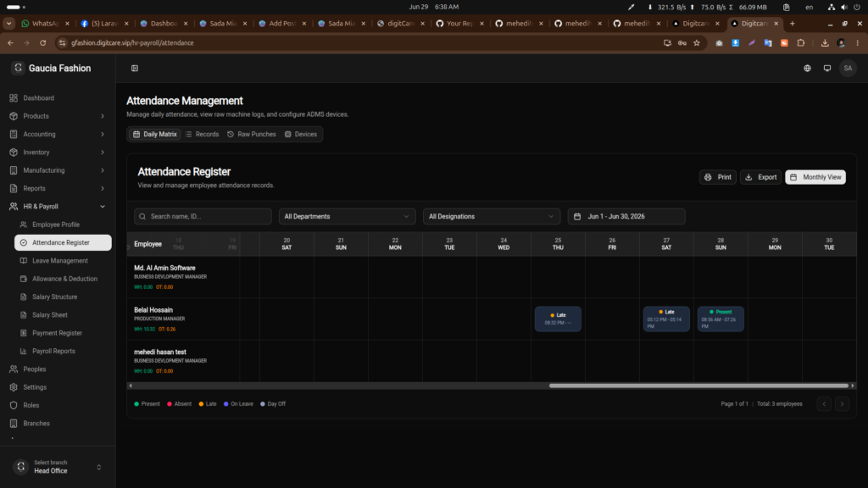Viewport: 868px width, 488px height.
Task: Click the horizontal scrollbar of the register
Action: [x=698, y=385]
